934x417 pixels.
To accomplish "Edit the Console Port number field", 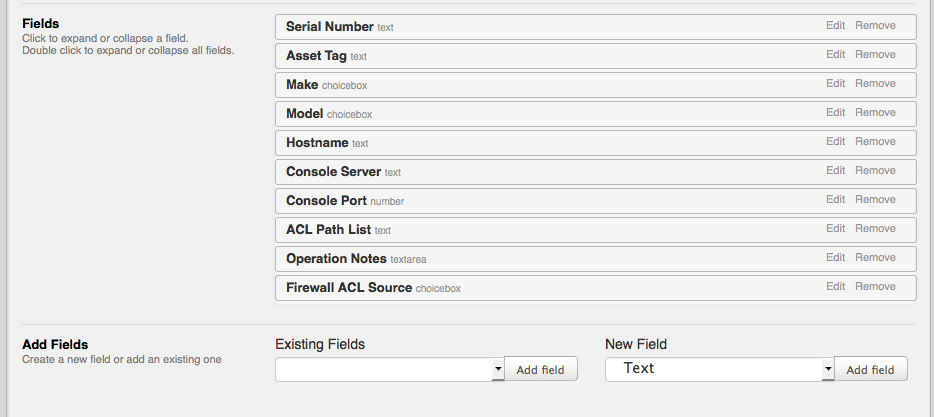I will click(835, 200).
